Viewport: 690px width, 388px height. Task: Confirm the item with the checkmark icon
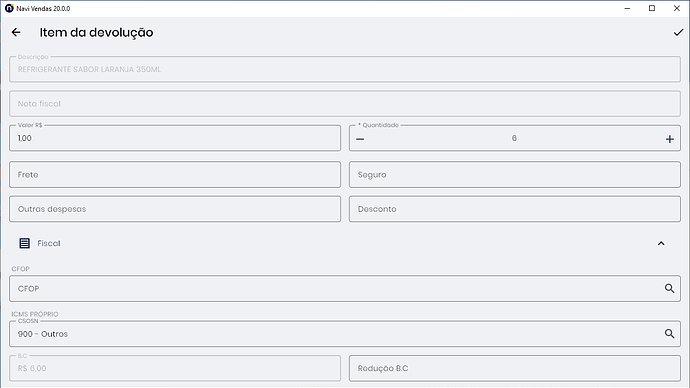[x=678, y=32]
